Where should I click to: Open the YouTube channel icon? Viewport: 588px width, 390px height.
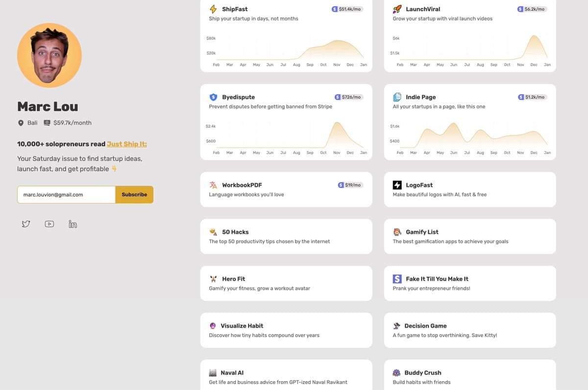coord(49,224)
